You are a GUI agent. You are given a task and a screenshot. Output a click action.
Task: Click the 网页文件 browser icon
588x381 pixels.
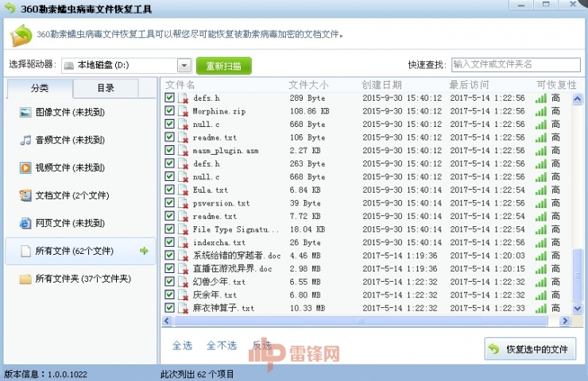coord(25,223)
